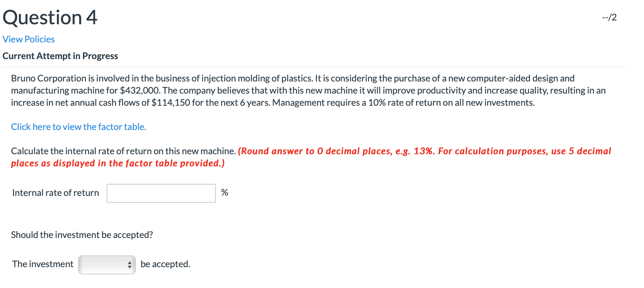The image size is (644, 288).
Task: Click the '--/2' score indicator
Action: (609, 17)
